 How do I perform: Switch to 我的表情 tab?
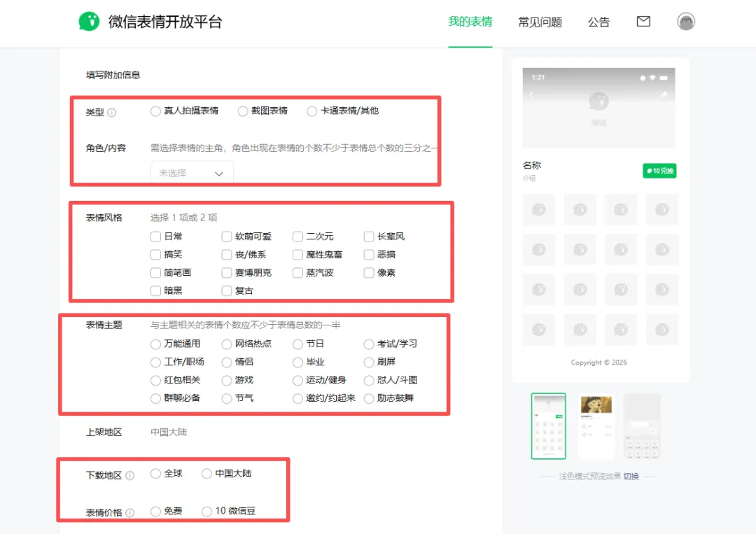pyautogui.click(x=470, y=22)
